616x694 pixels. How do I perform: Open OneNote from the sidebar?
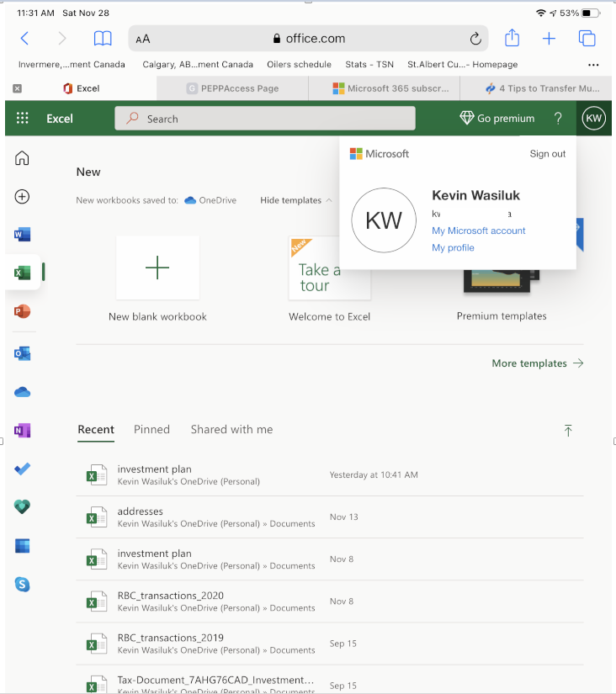(22, 430)
